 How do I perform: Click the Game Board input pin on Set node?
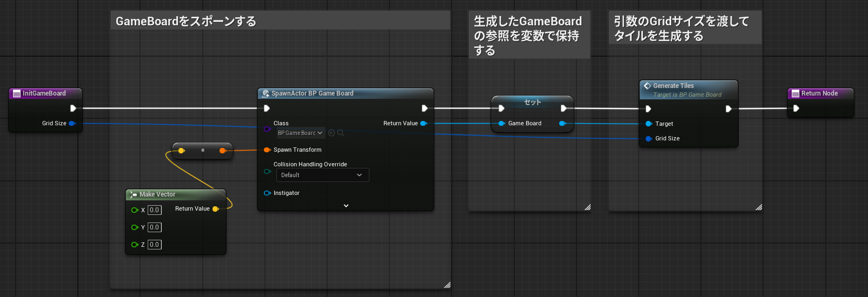502,123
